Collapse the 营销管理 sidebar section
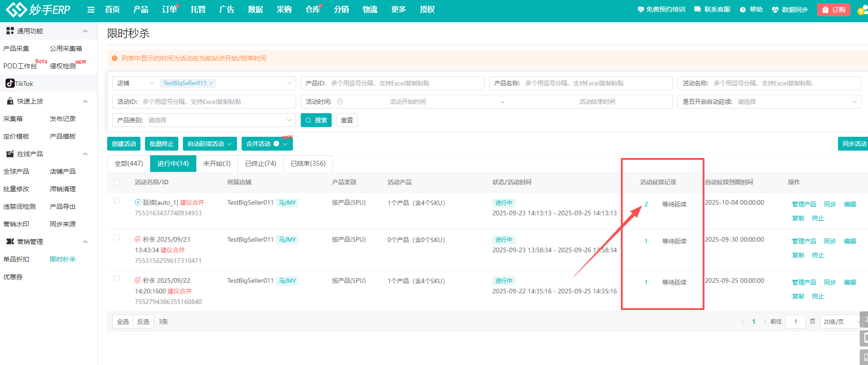 tap(85, 242)
